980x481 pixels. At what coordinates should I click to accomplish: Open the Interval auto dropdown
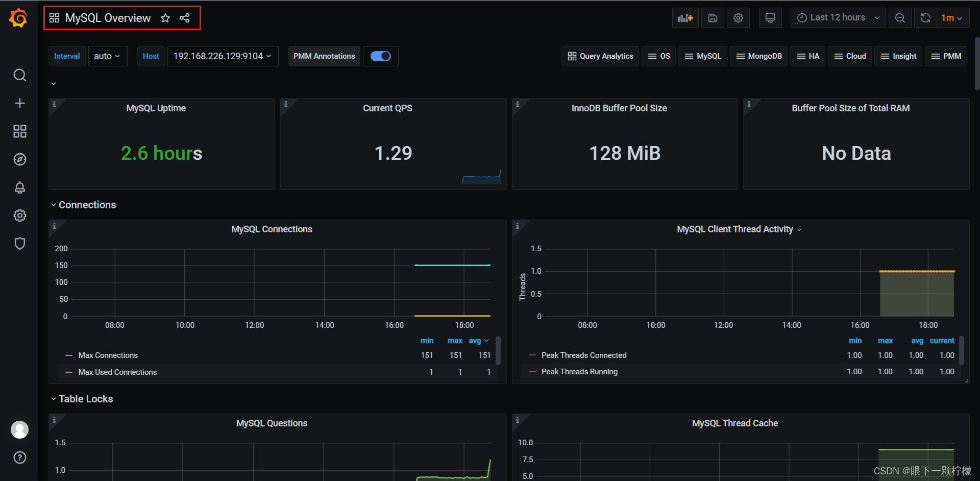click(107, 56)
